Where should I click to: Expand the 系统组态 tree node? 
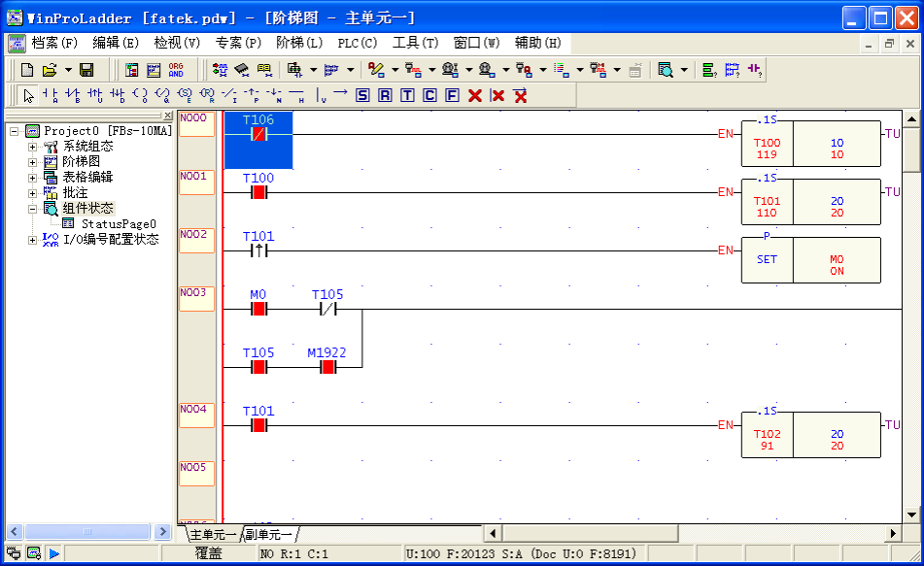32,147
